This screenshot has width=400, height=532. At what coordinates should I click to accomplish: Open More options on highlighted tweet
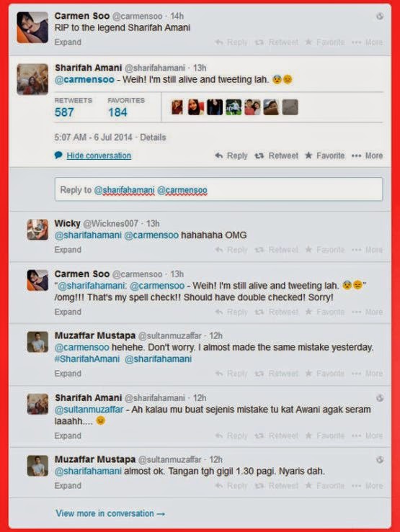click(368, 155)
